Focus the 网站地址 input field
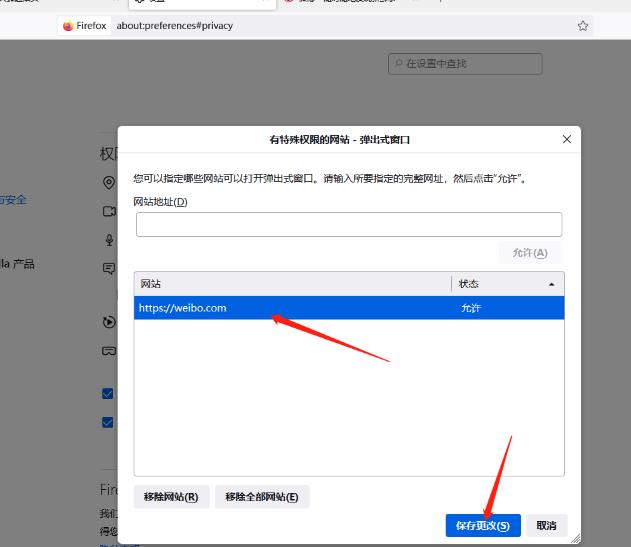The width and height of the screenshot is (631, 547). [349, 225]
